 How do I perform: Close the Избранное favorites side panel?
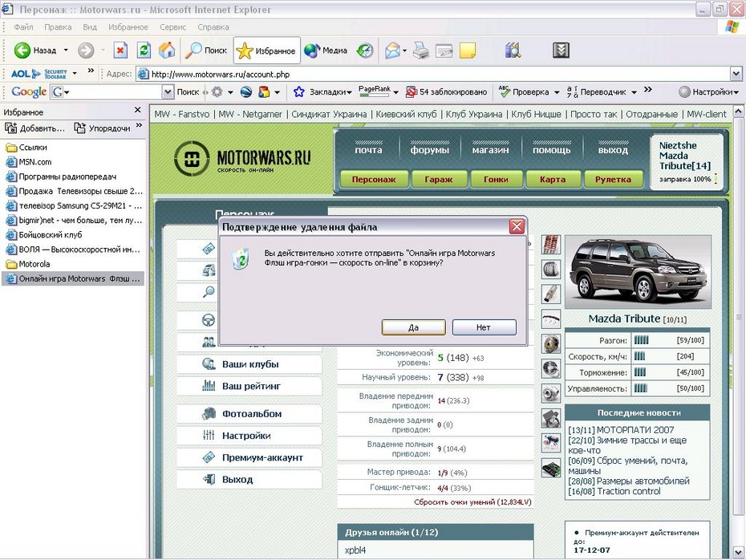click(137, 110)
